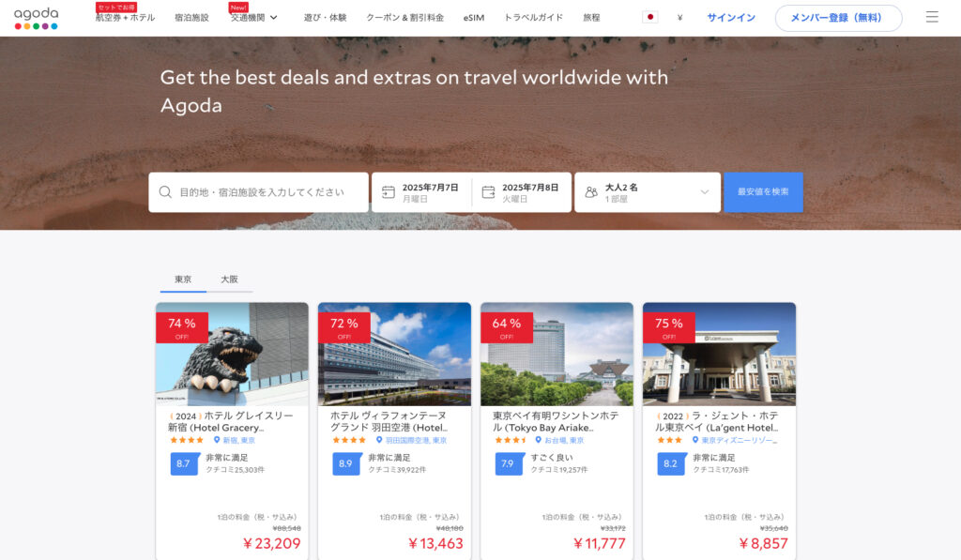Viewport: 961px width, 560px height.
Task: Click the 74% OFF badge
Action: (x=182, y=327)
